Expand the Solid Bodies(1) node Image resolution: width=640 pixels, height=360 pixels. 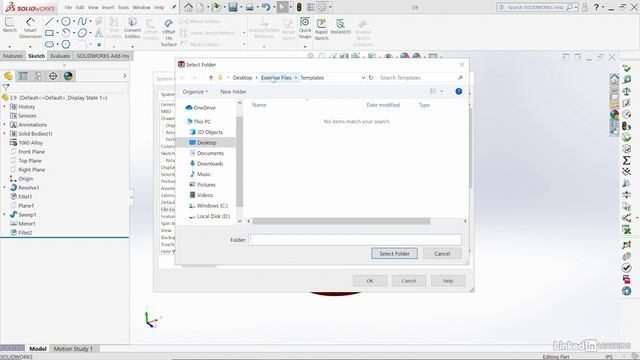(x=5, y=133)
